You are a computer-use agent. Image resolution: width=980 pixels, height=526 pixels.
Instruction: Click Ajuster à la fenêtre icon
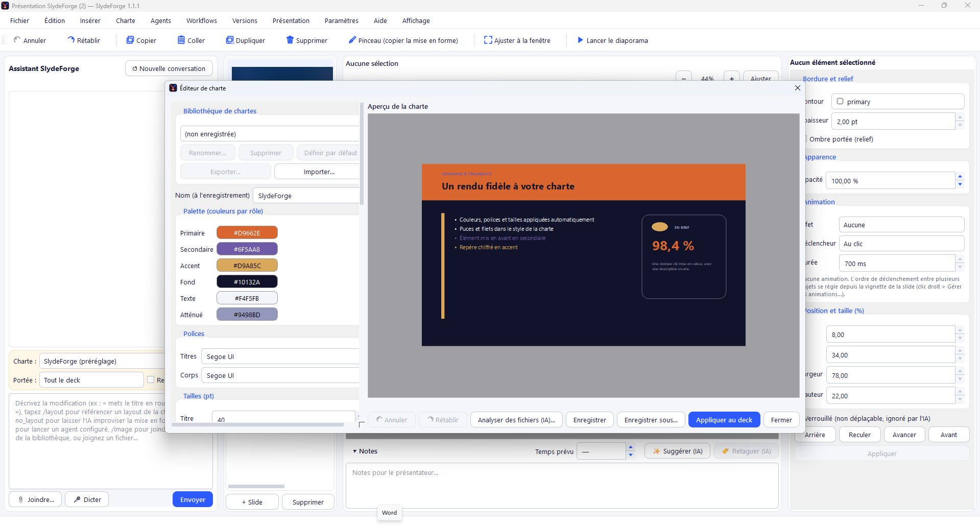(x=488, y=40)
